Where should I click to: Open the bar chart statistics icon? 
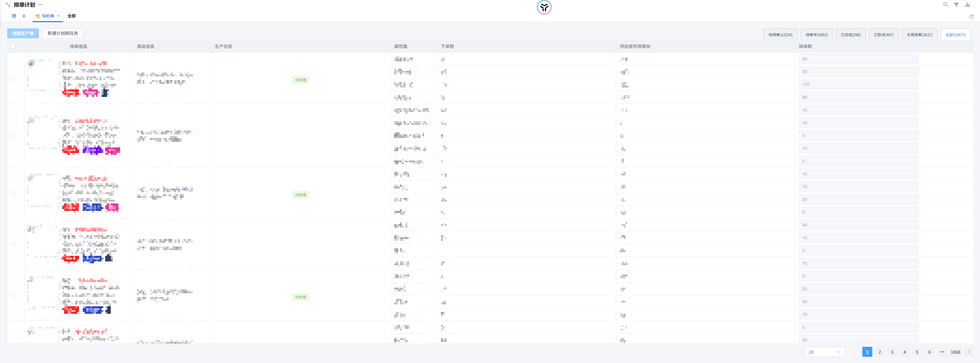[x=967, y=5]
